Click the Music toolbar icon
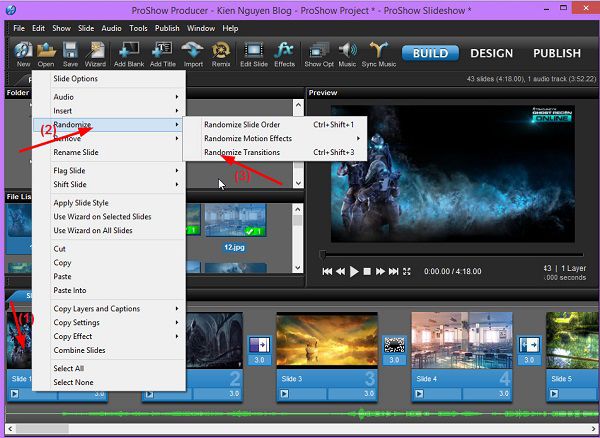 [347, 54]
